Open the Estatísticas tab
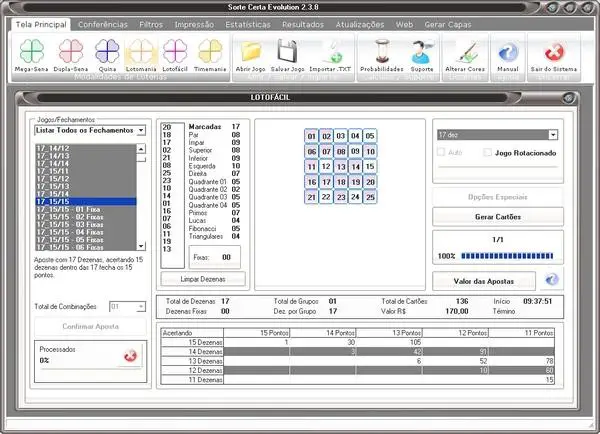This screenshot has width=600, height=434. tap(248, 25)
